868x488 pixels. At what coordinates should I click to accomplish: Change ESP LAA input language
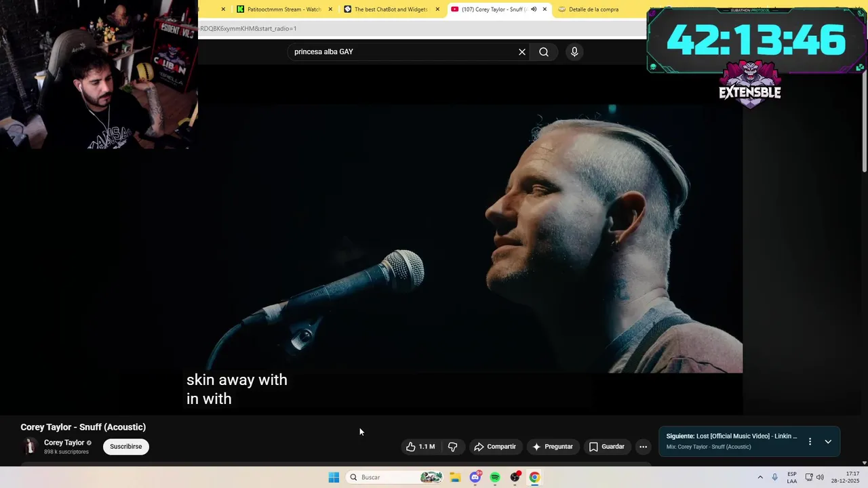tap(792, 477)
